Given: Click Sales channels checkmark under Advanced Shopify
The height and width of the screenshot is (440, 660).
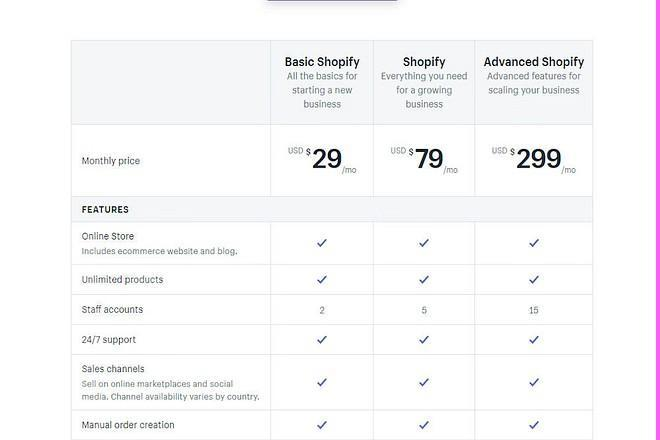Looking at the screenshot, I should pyautogui.click(x=534, y=382).
